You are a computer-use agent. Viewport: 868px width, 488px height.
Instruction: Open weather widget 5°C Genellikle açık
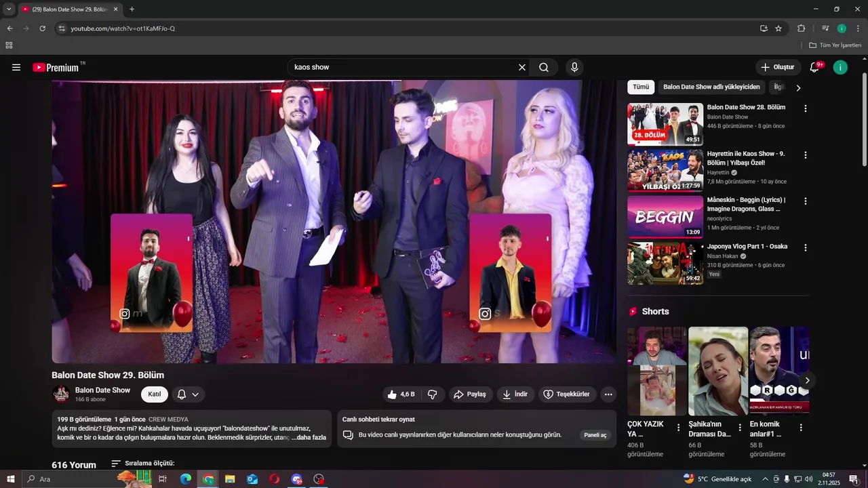[x=717, y=479]
